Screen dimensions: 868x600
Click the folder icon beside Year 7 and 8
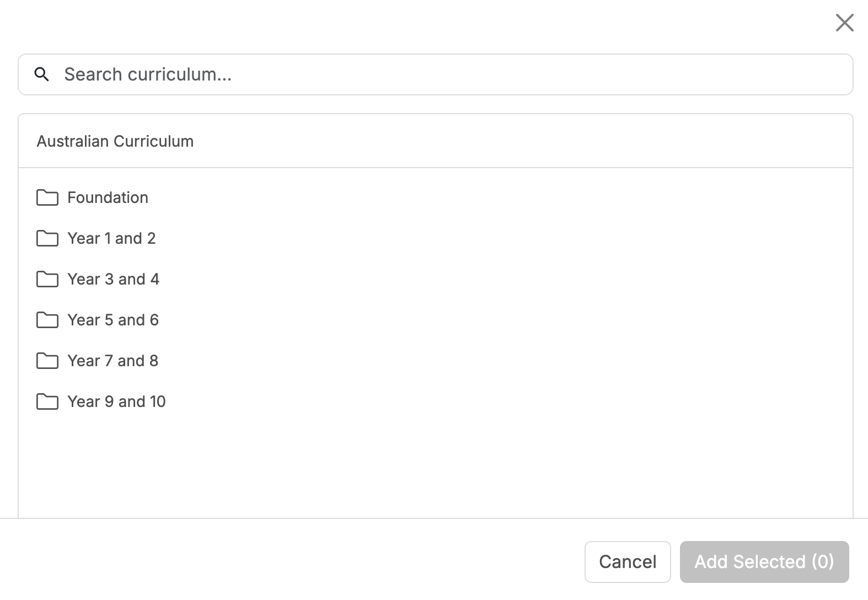(x=48, y=361)
